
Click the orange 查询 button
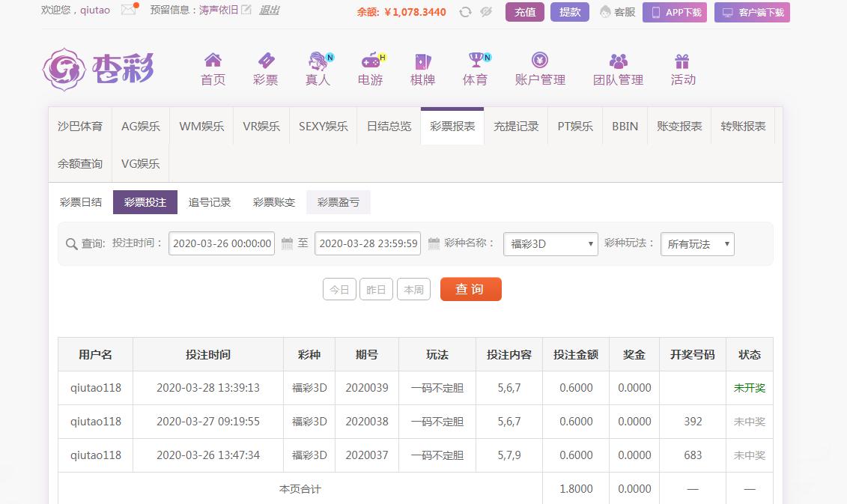(470, 289)
